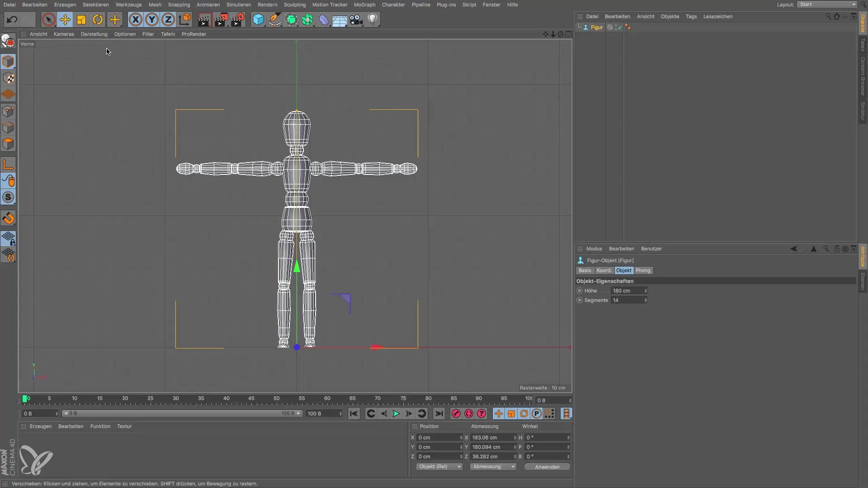Toggle X axis lock

(136, 20)
